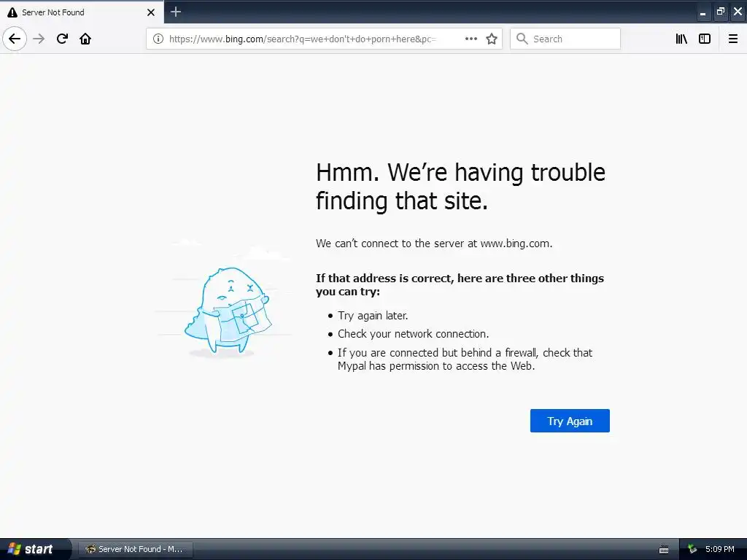Image resolution: width=747 pixels, height=560 pixels.
Task: Open the Library bookshelf icon
Action: point(681,39)
